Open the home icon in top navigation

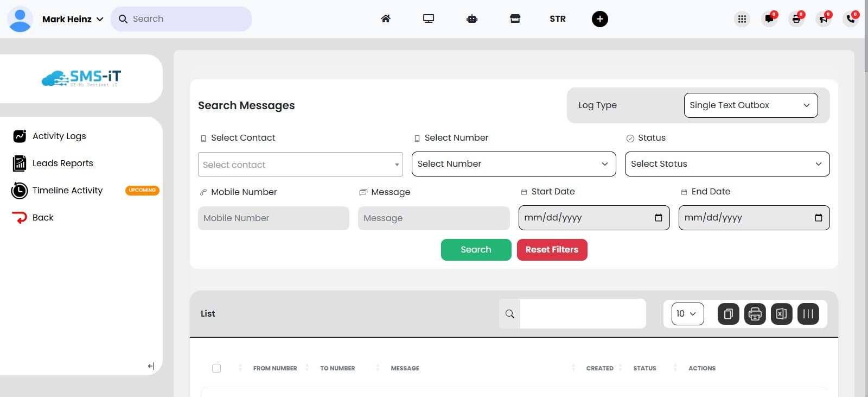[x=386, y=18]
